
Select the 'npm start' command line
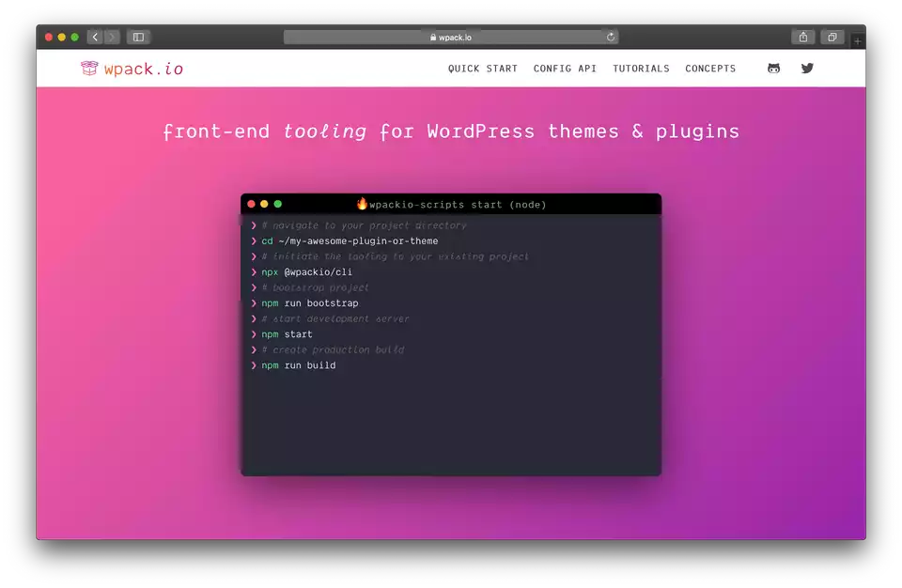pyautogui.click(x=288, y=334)
